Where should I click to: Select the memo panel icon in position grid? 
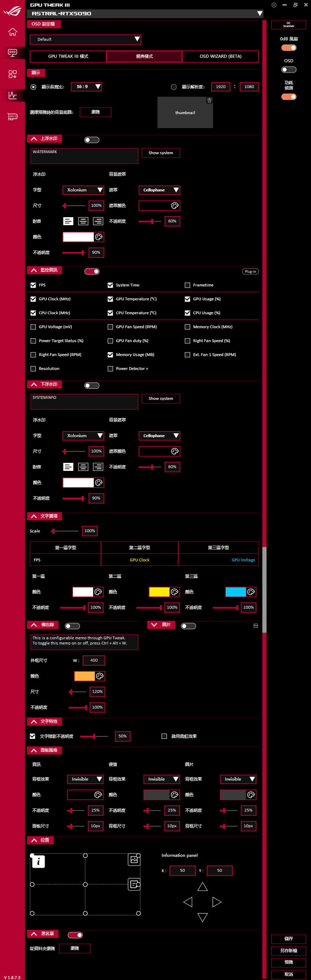[134, 885]
